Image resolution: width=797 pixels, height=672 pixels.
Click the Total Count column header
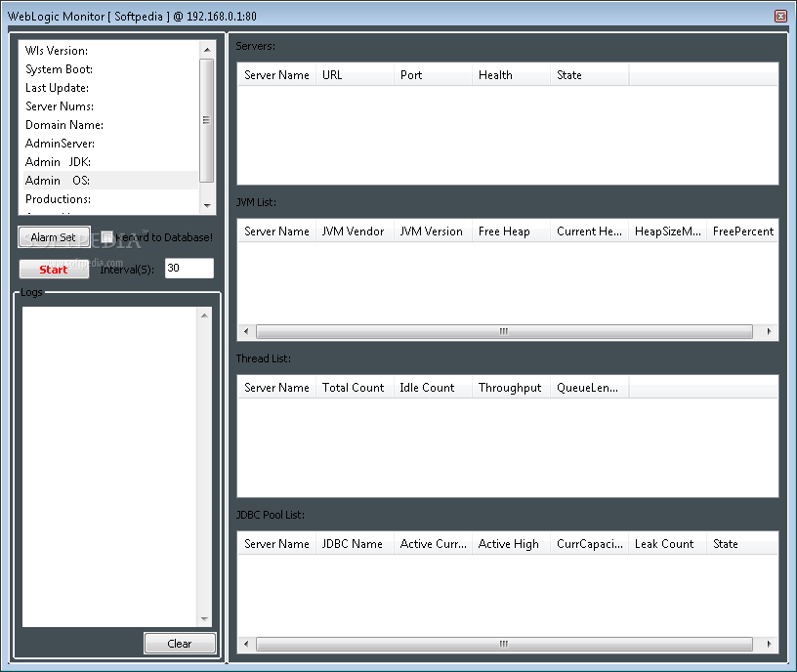tap(355, 388)
